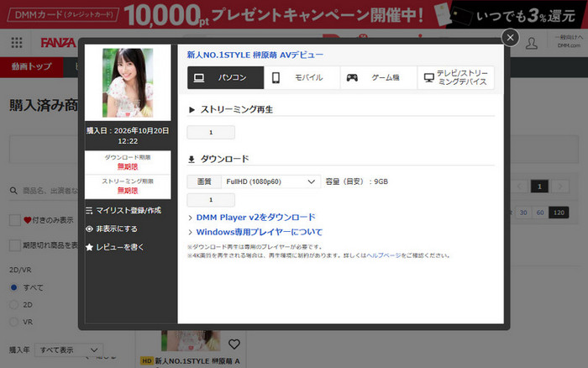The width and height of the screenshot is (588, 368).
Task: Select the VR radio button
Action: 14,322
